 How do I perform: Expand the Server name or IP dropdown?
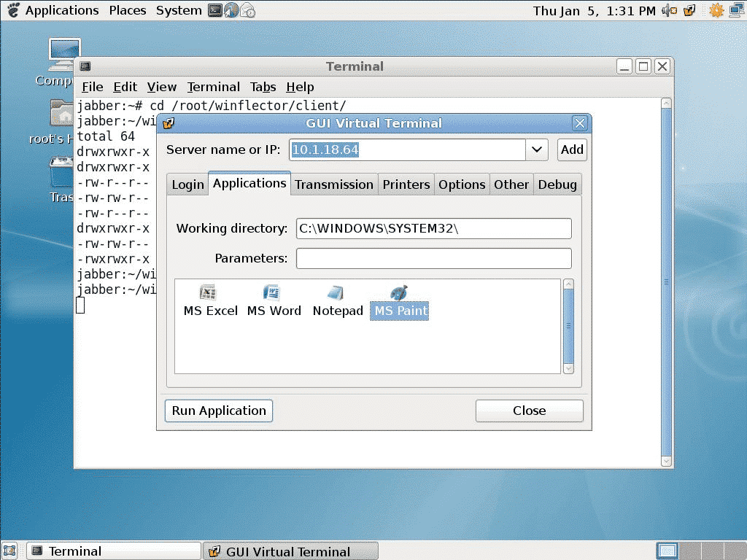[537, 149]
